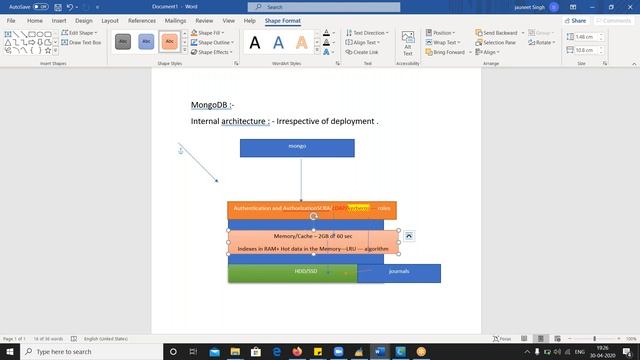Click Send Backward
The width and height of the screenshot is (640, 360).
coord(496,33)
